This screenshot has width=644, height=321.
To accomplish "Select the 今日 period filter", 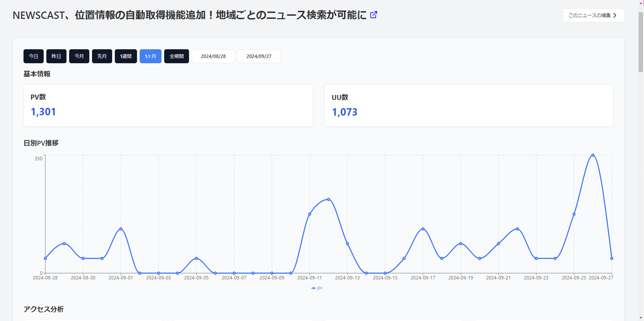I will [33, 56].
